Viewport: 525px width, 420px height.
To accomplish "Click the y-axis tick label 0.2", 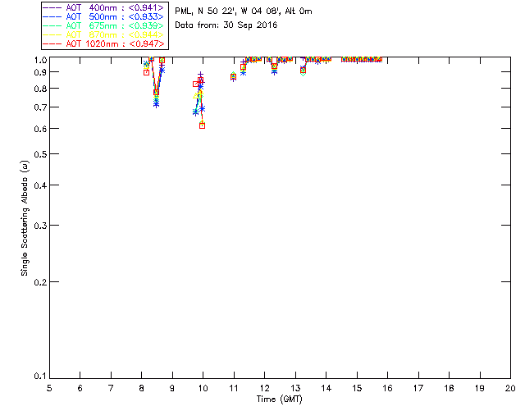I will tap(40, 282).
